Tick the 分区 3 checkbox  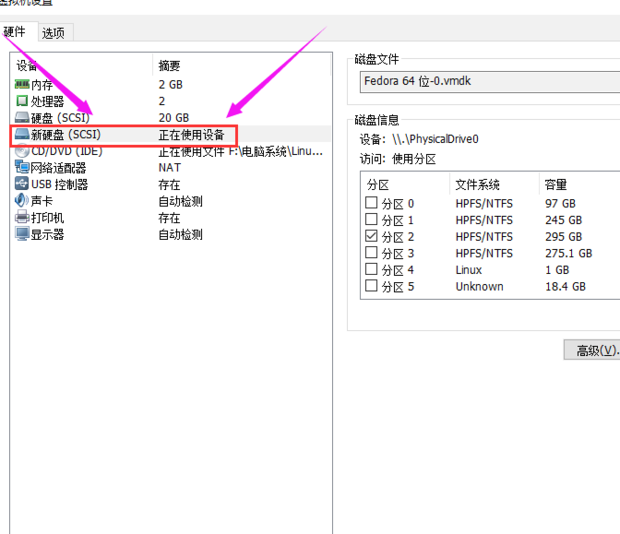coord(371,253)
